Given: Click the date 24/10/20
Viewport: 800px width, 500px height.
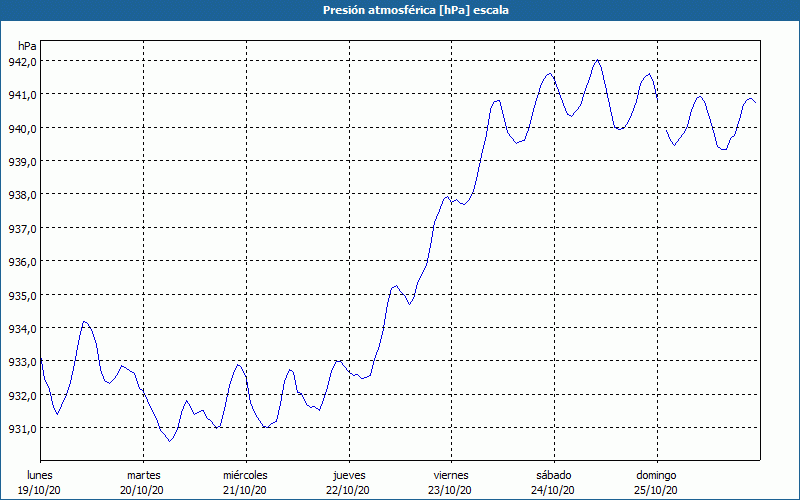Looking at the screenshot, I should (553, 490).
